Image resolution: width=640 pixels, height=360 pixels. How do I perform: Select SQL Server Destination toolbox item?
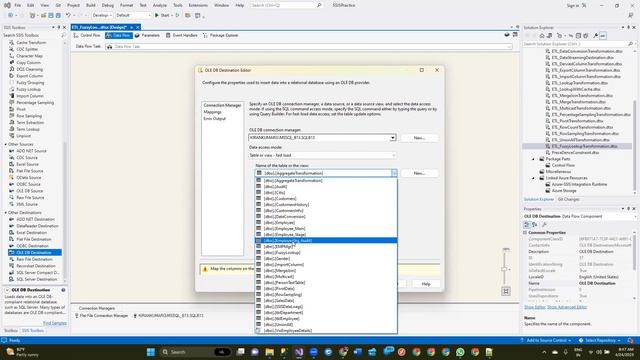click(37, 279)
